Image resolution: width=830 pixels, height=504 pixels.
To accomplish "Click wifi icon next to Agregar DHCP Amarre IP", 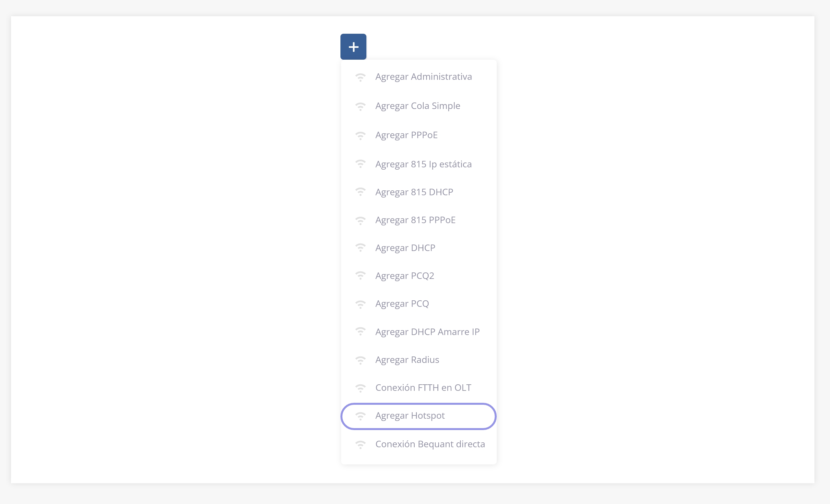I will pyautogui.click(x=360, y=332).
